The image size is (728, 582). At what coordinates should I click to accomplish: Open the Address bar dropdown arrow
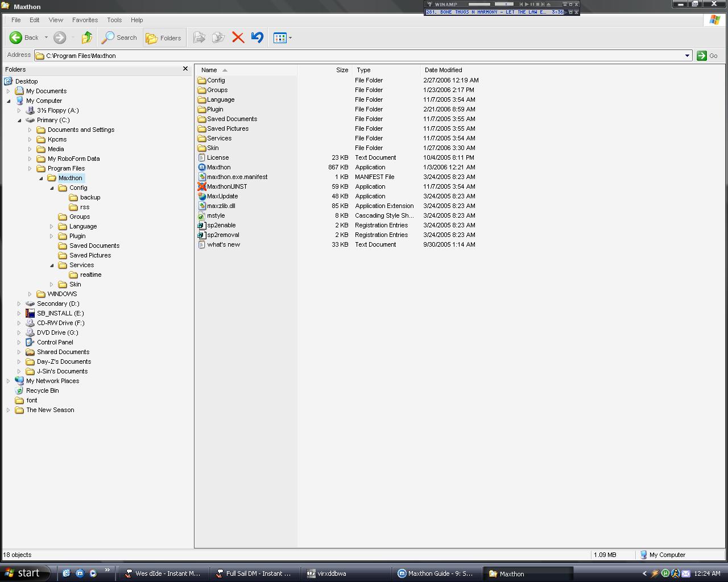click(687, 56)
